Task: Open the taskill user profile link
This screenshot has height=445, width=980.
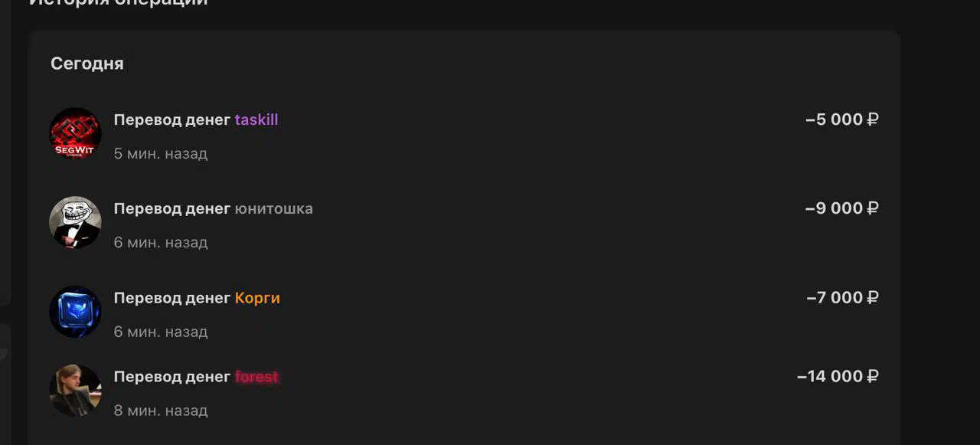Action: [x=256, y=120]
